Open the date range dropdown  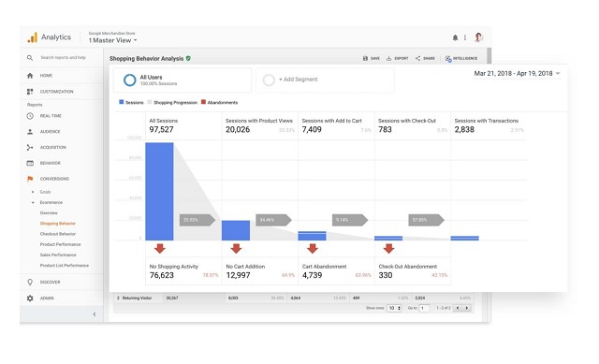517,73
